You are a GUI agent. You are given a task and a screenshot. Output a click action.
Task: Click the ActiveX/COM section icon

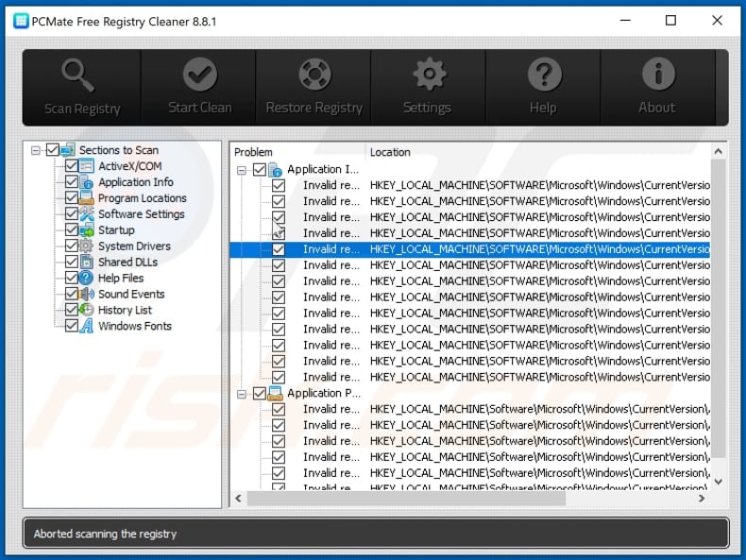pos(87,166)
